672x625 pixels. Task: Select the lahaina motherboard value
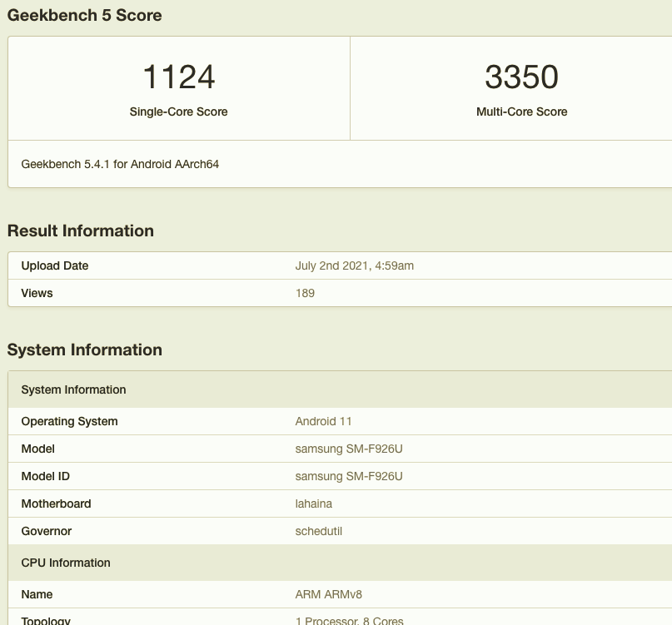tap(314, 503)
